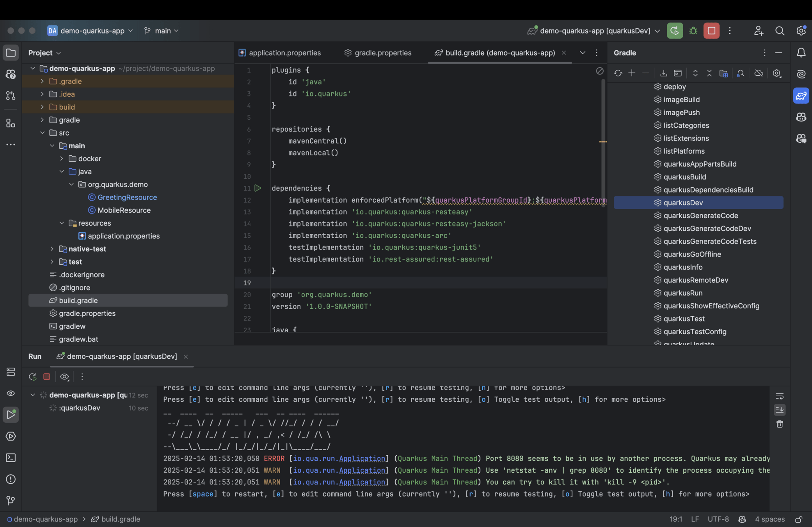The image size is (812, 527).
Task: Open the Terminal tool window icon
Action: (11, 458)
